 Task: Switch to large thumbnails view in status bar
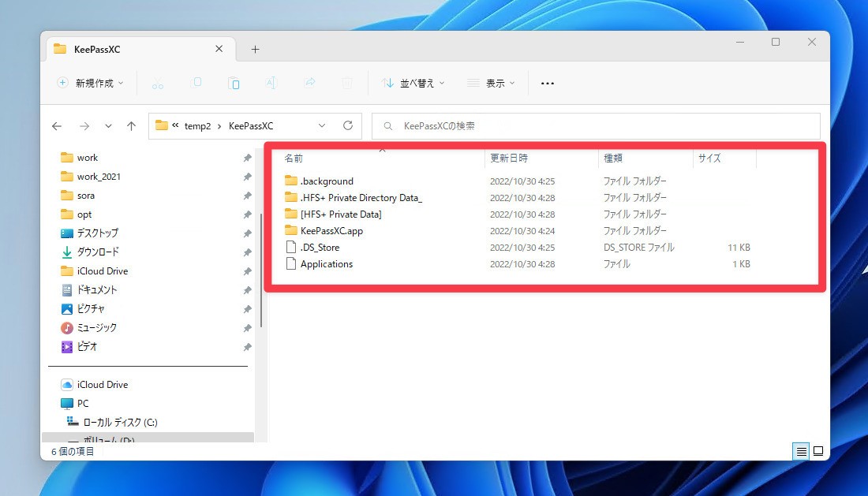[818, 451]
